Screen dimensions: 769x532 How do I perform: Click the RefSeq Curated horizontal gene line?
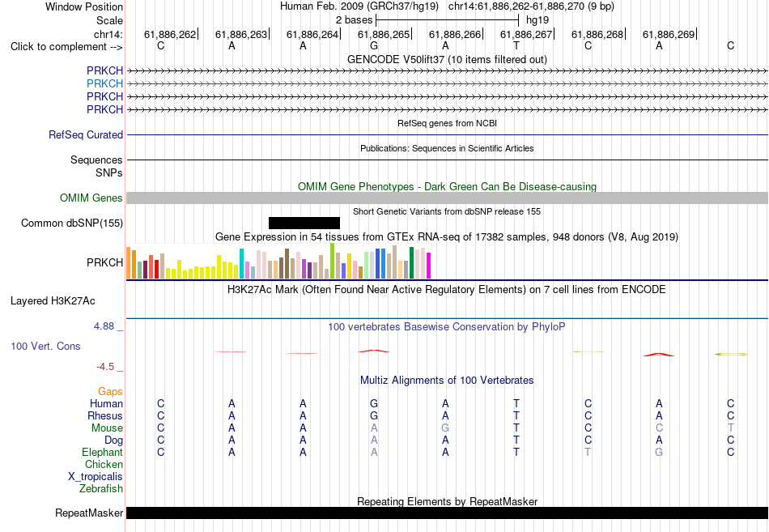pyautogui.click(x=447, y=134)
